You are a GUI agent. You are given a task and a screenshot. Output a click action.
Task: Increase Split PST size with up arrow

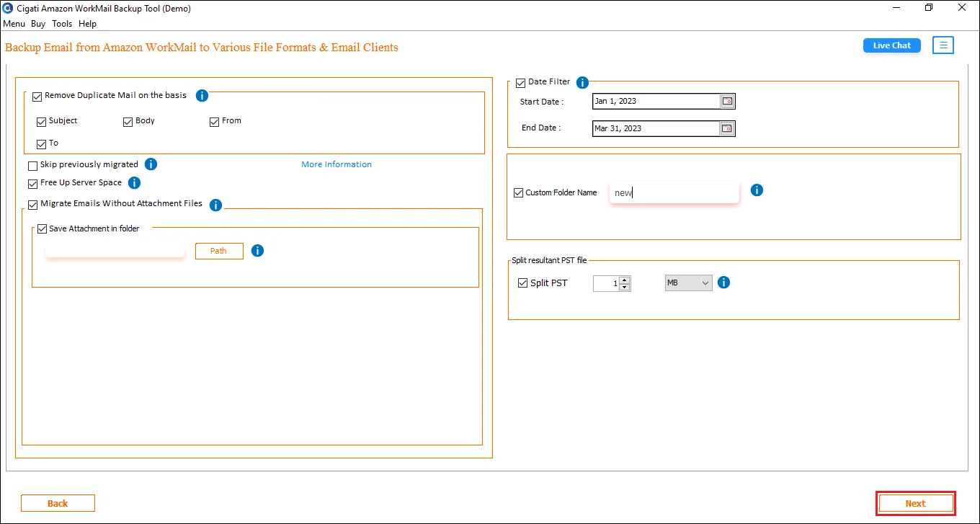625,280
